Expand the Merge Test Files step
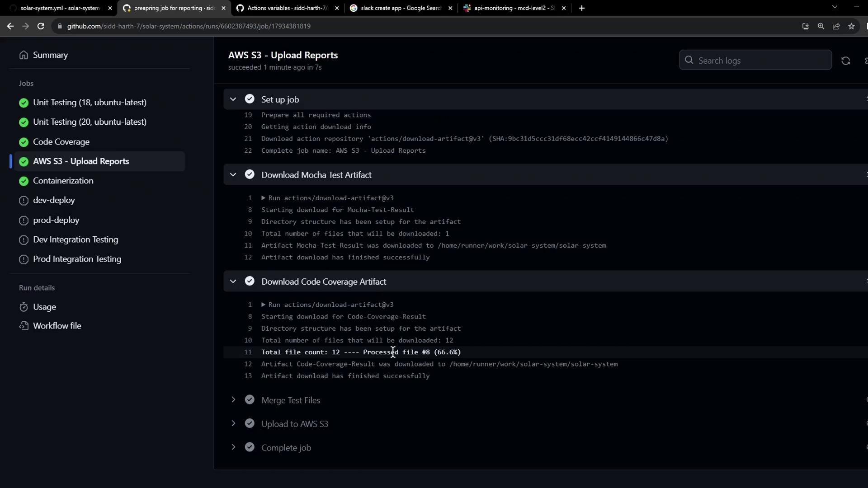This screenshot has height=488, width=868. point(233,400)
